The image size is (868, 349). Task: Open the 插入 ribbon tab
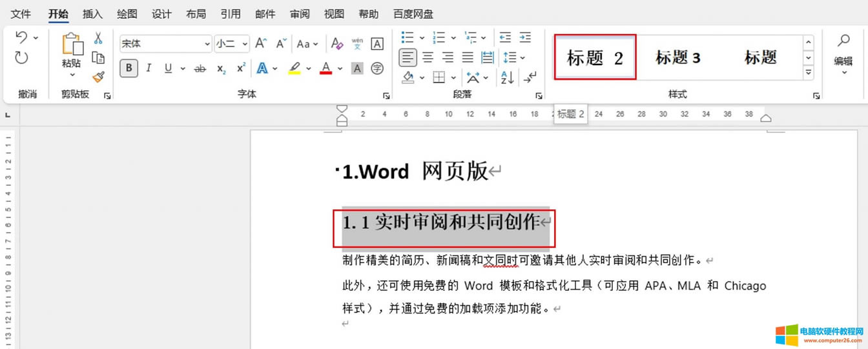[x=92, y=14]
